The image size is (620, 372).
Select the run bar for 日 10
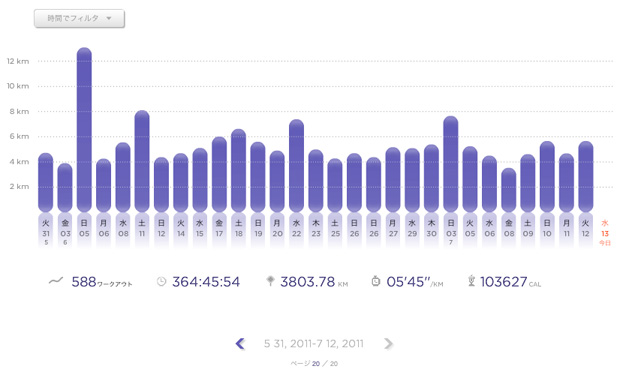[547, 176]
